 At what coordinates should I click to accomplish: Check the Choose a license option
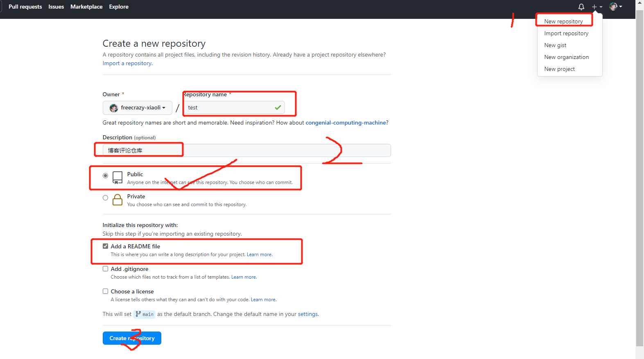pyautogui.click(x=106, y=291)
